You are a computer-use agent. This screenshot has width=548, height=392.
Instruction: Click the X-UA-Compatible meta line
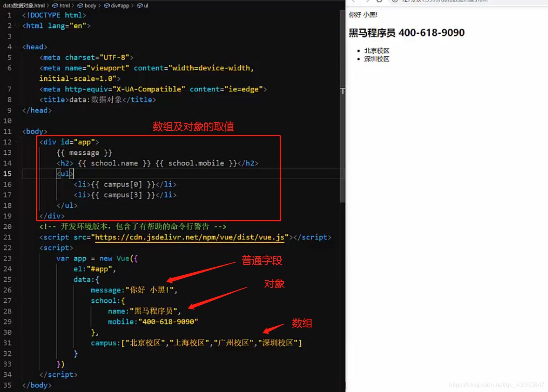coord(153,89)
